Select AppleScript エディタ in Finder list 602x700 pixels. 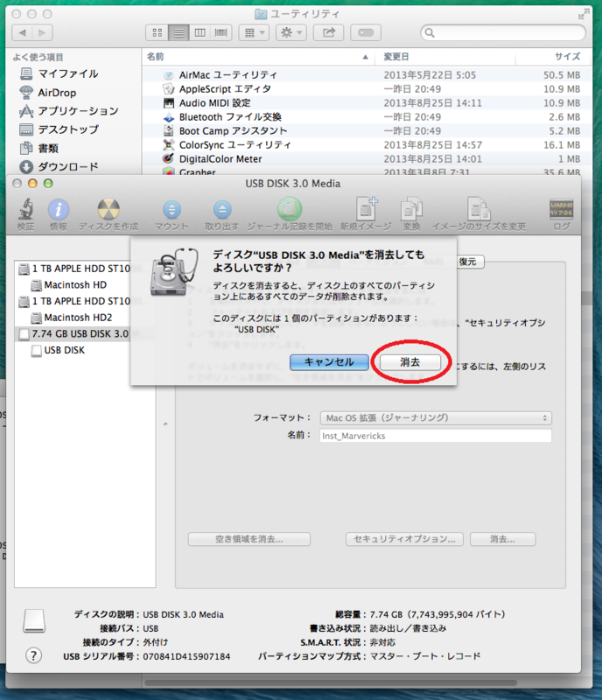(367, 89)
